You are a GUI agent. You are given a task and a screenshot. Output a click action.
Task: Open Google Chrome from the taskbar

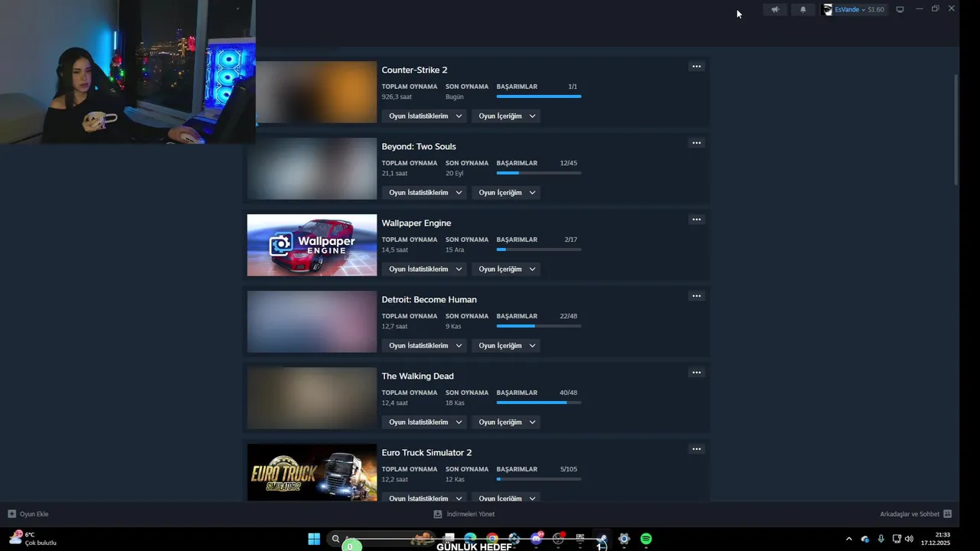(x=492, y=539)
